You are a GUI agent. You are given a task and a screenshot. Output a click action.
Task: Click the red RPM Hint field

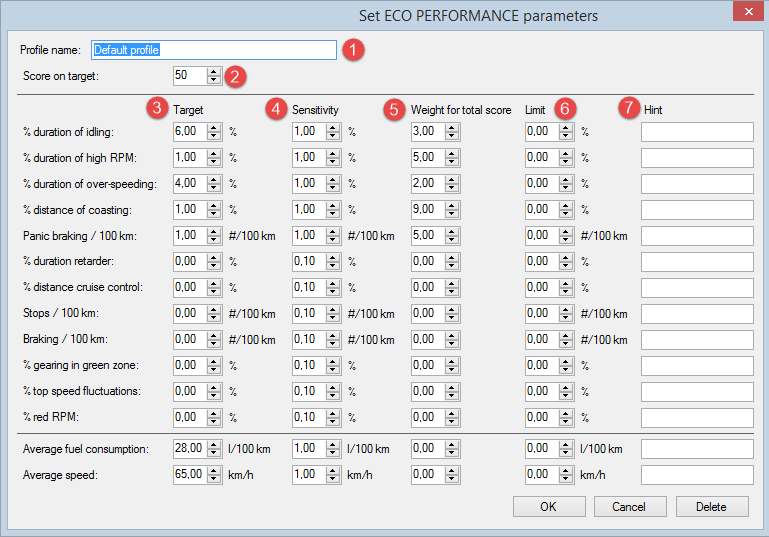click(x=696, y=417)
